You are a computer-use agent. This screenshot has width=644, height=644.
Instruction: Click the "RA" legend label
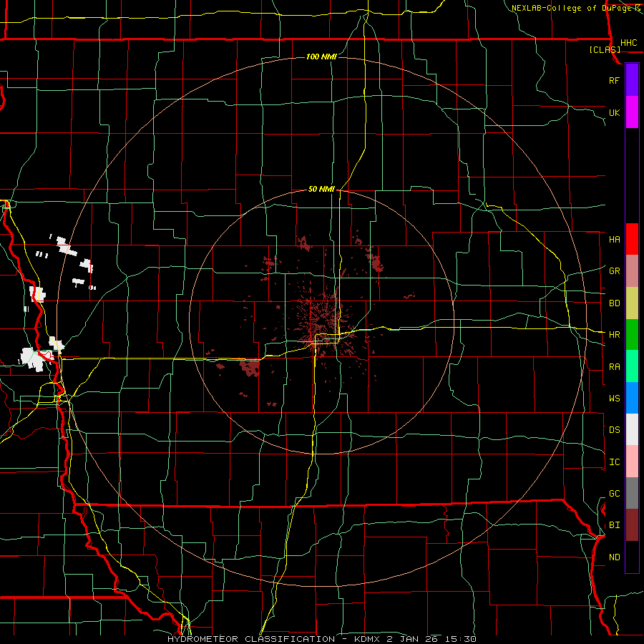[x=615, y=367]
